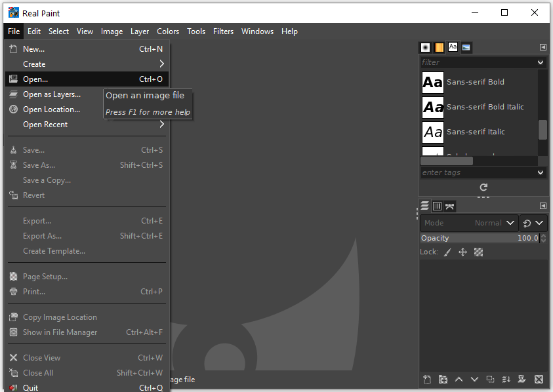Viewport: 553px width, 392px height.
Task: Create a new layer group icon
Action: pyautogui.click(x=443, y=380)
